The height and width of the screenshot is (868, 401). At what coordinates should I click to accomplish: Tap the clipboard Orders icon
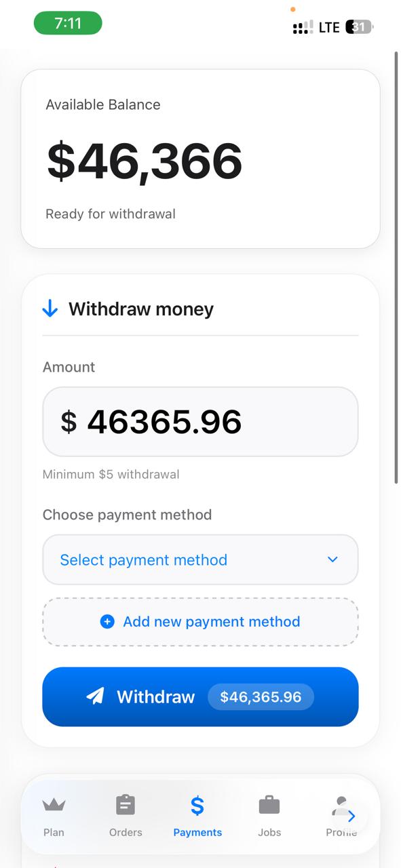(x=126, y=804)
